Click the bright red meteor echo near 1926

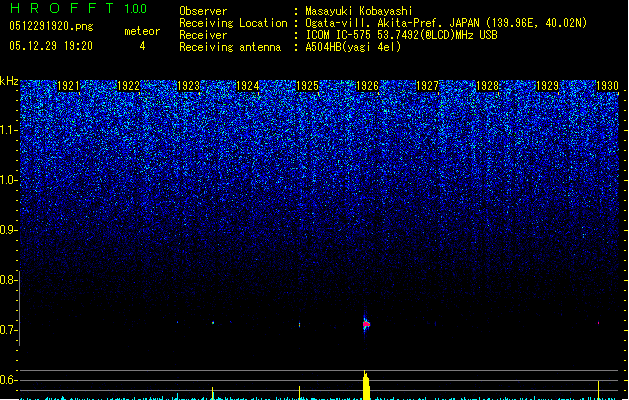coord(366,324)
